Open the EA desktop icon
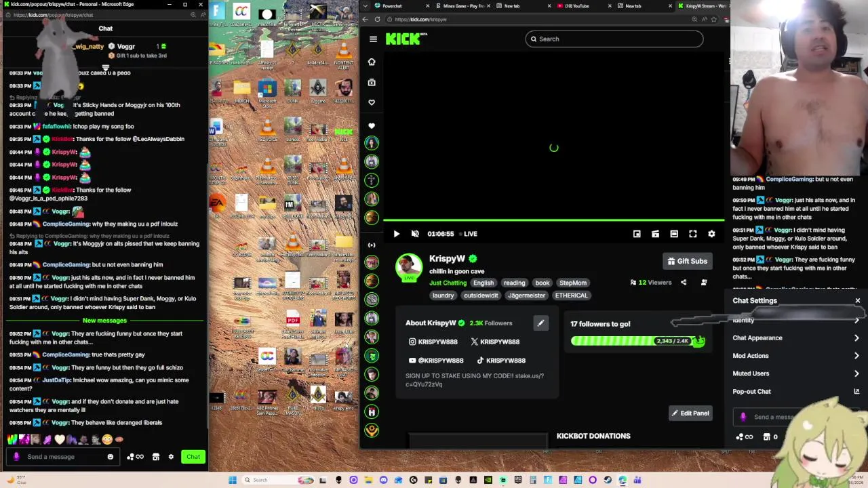The height and width of the screenshot is (488, 868). pos(217,203)
